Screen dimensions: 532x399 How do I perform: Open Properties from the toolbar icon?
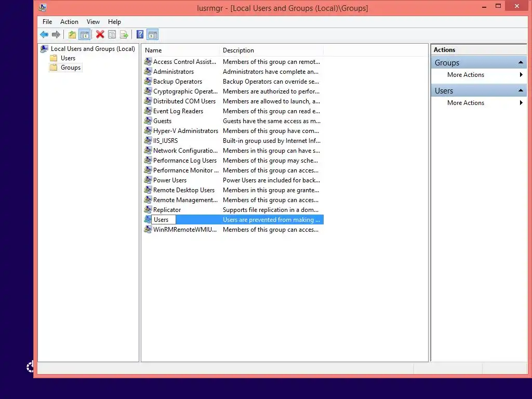[x=112, y=34]
